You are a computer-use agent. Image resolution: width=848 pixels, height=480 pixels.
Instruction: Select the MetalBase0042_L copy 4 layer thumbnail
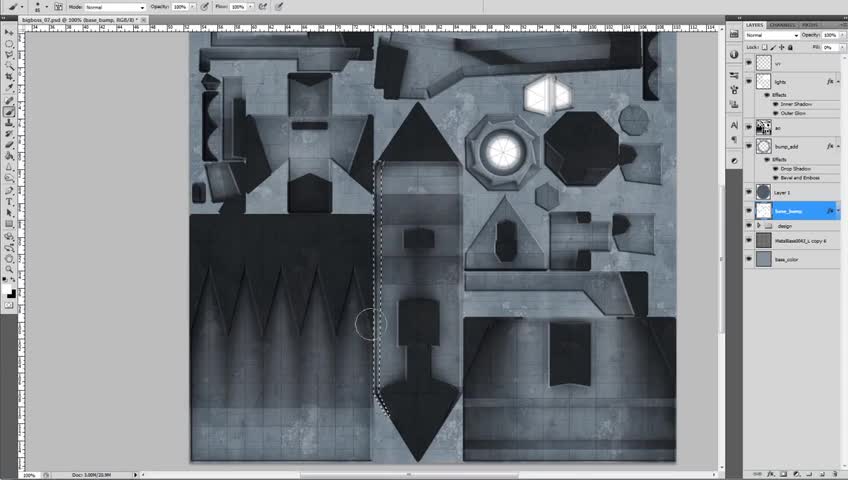point(763,240)
